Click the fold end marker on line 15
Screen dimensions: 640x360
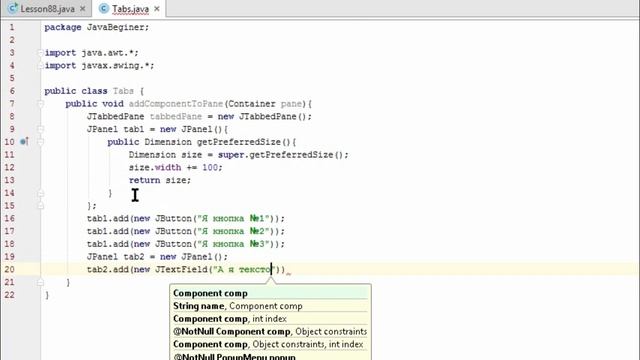40,206
